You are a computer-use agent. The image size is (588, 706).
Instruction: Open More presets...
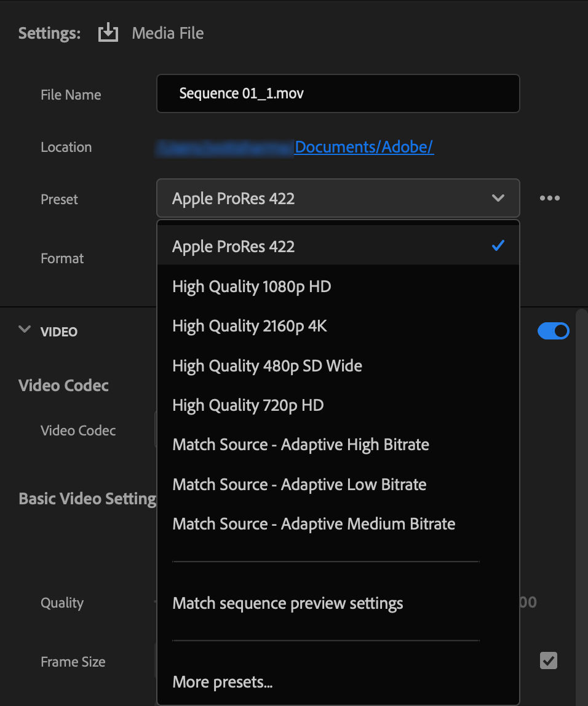[x=223, y=681]
